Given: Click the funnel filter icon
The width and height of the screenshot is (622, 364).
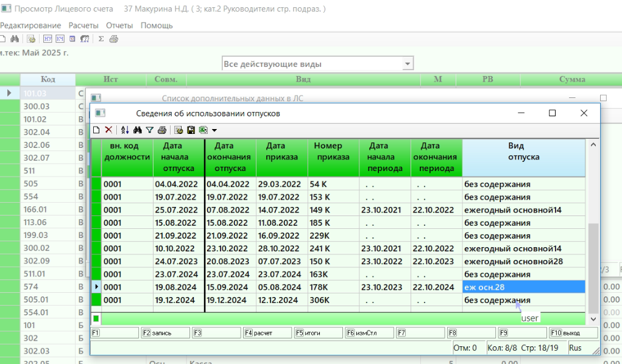Looking at the screenshot, I should [149, 130].
